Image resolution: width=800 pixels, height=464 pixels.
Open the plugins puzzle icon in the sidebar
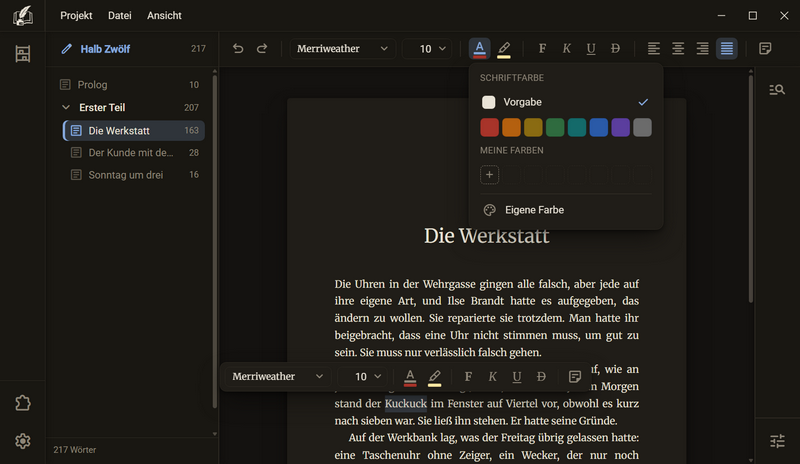click(22, 403)
